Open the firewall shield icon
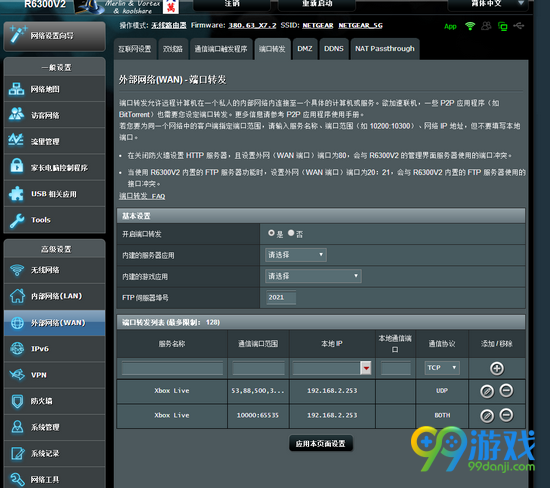This screenshot has height=488, width=550. [17, 401]
